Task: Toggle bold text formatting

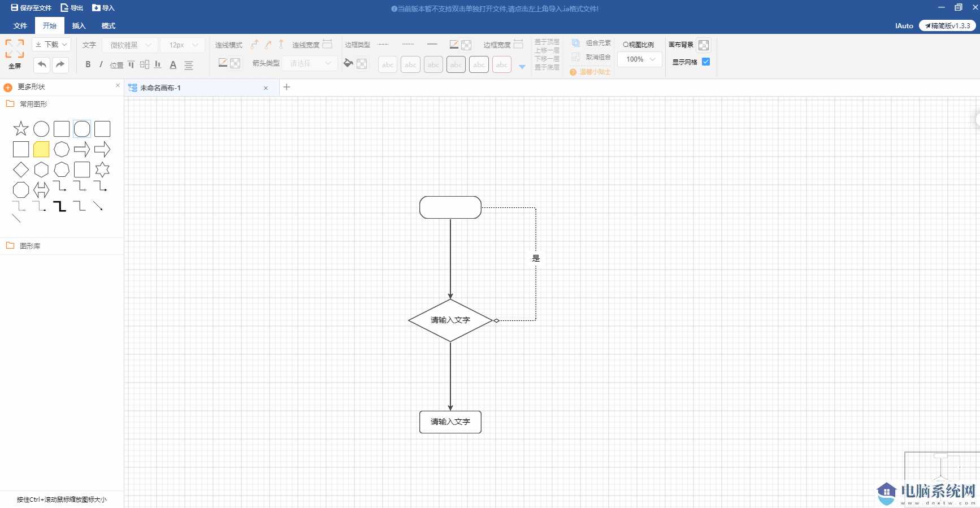Action: (x=88, y=64)
